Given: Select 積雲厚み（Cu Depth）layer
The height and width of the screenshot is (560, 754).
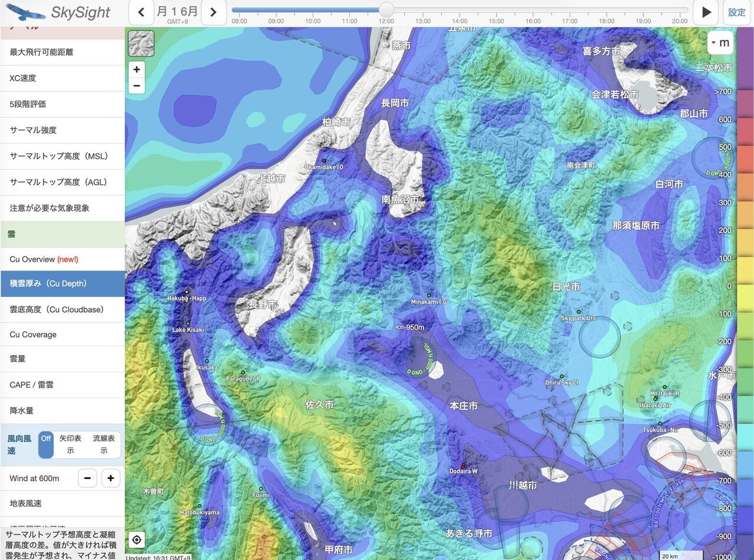Looking at the screenshot, I should (62, 283).
